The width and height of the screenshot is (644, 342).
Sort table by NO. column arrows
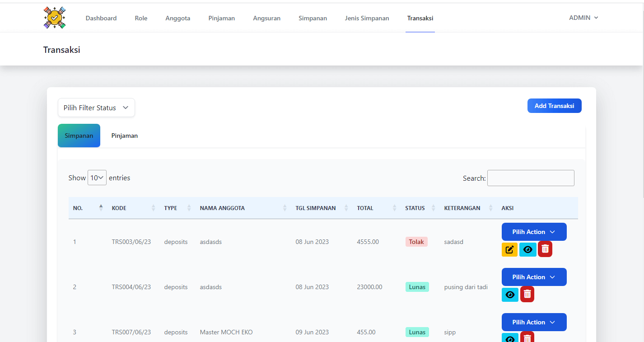tap(101, 208)
